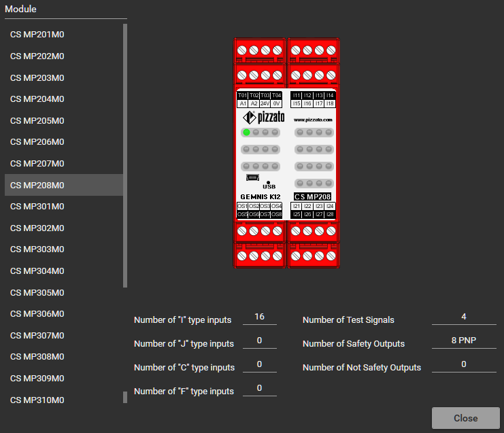
Task: Click the GEMNIS K12 label on the module
Action: click(260, 196)
